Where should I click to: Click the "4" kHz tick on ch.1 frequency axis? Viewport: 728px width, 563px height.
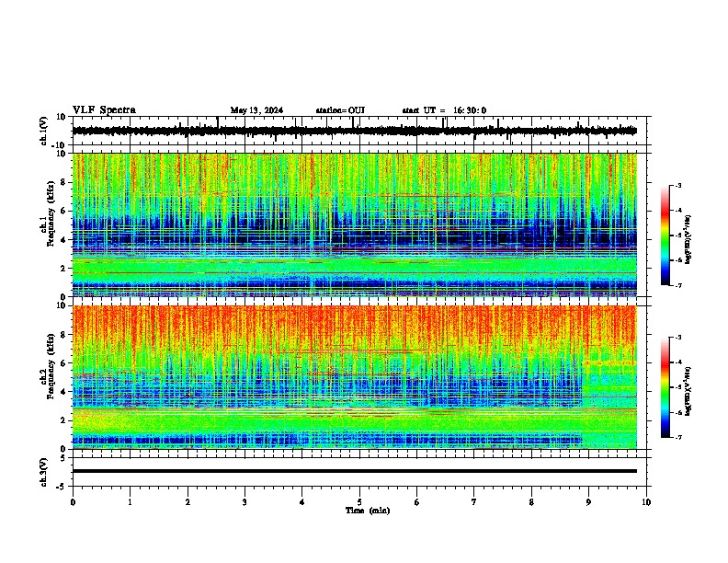point(64,240)
